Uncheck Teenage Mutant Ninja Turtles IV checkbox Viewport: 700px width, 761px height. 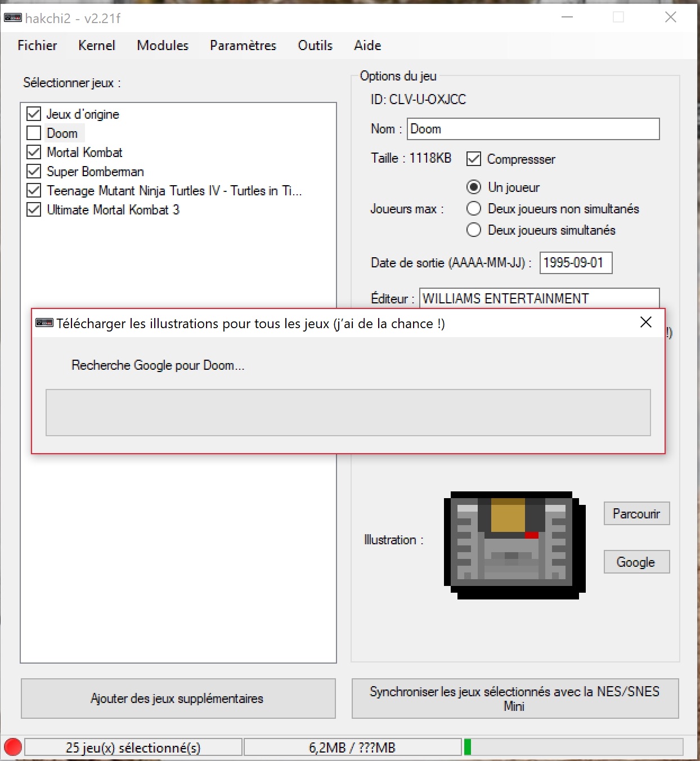(34, 191)
